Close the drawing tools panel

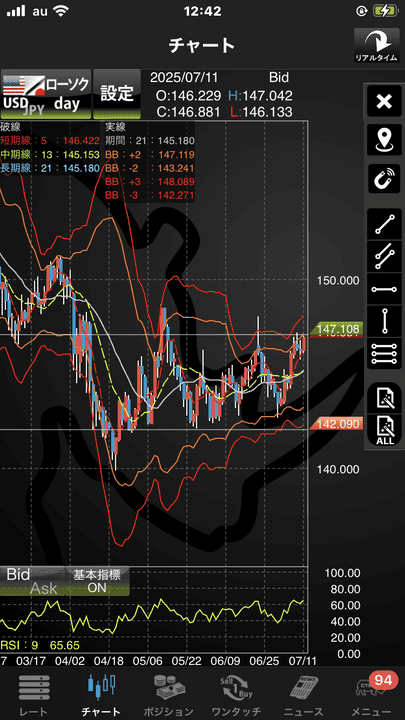[x=384, y=101]
